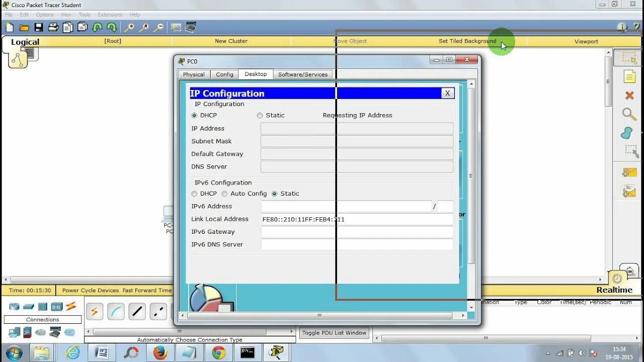This screenshot has width=644, height=362.
Task: Activate the red X Delete tool
Action: [x=629, y=96]
